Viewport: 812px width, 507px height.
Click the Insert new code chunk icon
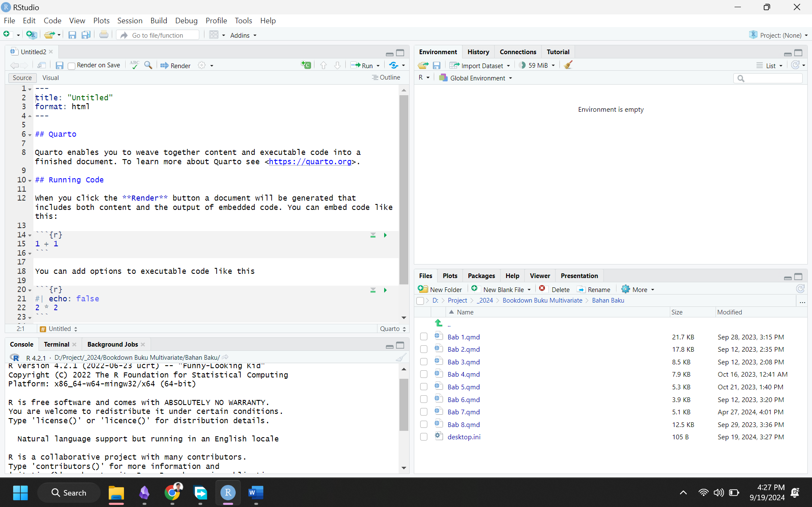306,65
